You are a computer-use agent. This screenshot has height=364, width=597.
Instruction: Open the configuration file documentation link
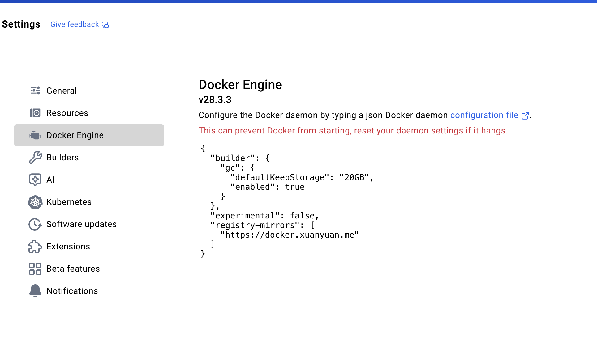pyautogui.click(x=484, y=115)
